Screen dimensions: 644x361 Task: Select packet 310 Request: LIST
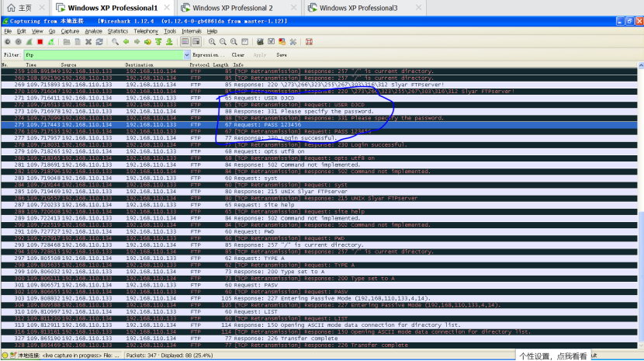pyautogui.click(x=319, y=311)
